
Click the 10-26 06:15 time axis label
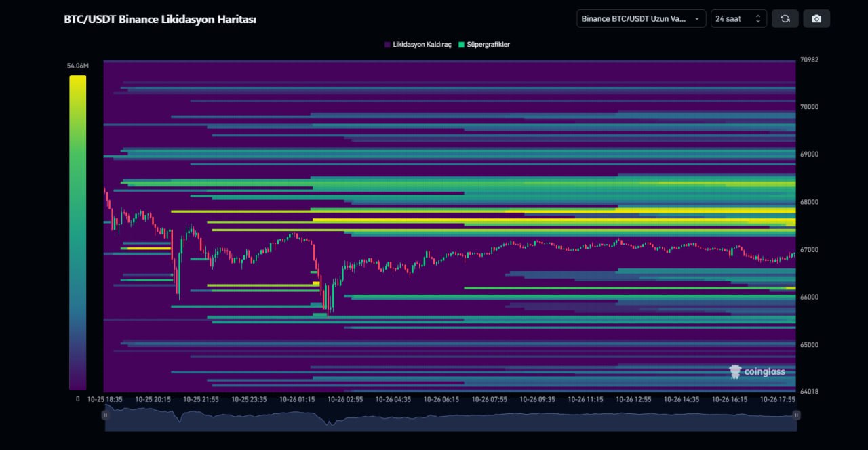[x=441, y=400]
